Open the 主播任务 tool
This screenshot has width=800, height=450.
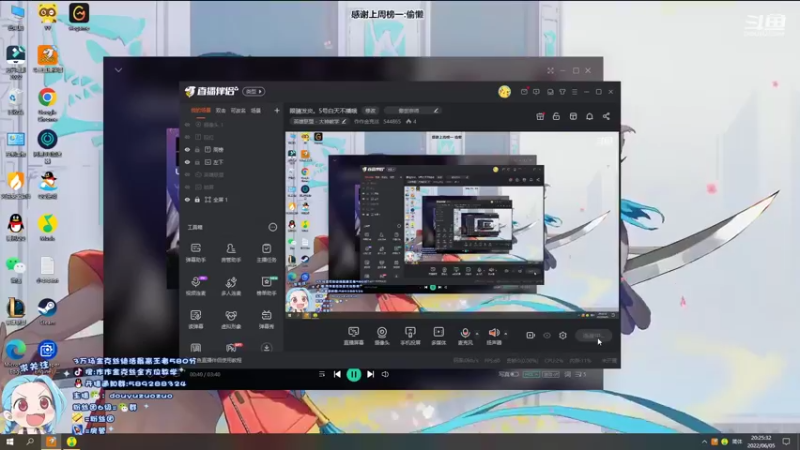click(266, 253)
